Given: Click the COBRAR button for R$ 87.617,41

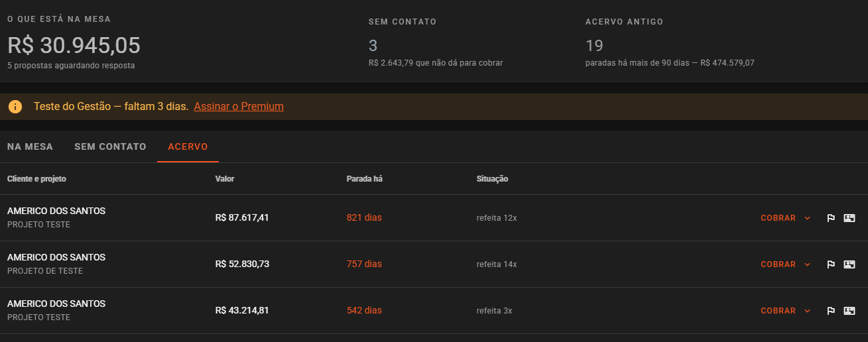Looking at the screenshot, I should point(778,218).
